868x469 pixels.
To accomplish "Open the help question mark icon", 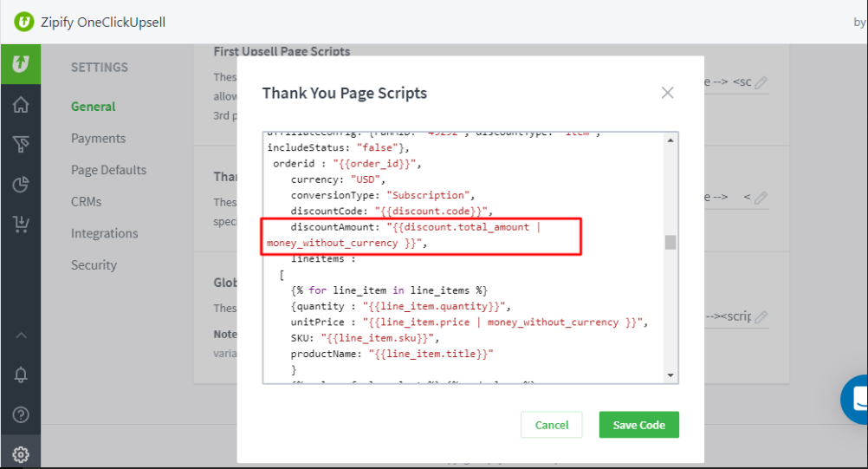I will pos(21,414).
